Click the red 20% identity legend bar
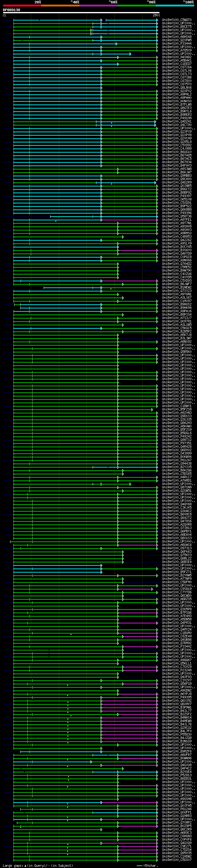 22,6
